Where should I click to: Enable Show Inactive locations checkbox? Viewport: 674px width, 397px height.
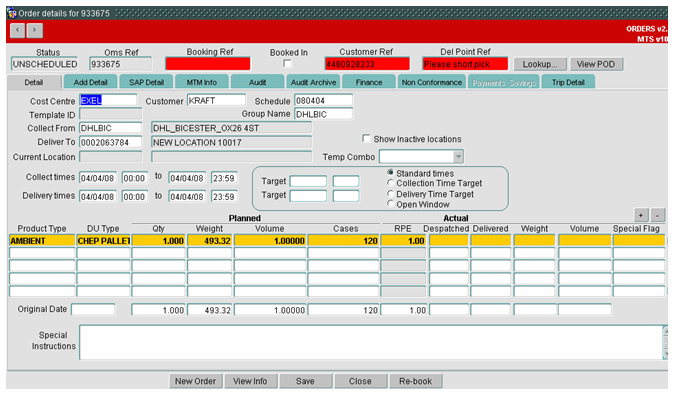(x=366, y=138)
